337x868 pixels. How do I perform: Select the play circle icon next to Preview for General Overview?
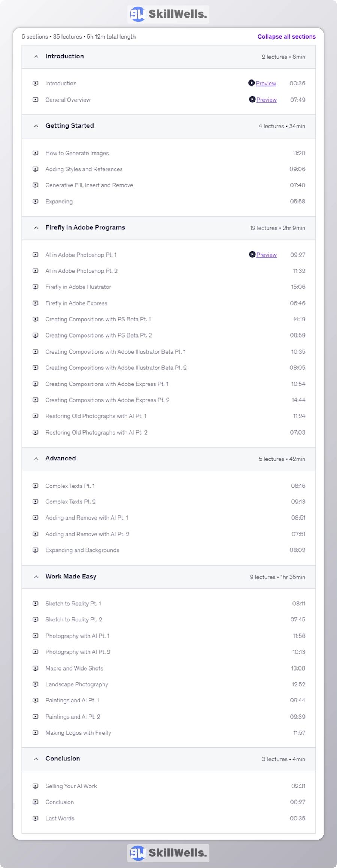point(252,100)
